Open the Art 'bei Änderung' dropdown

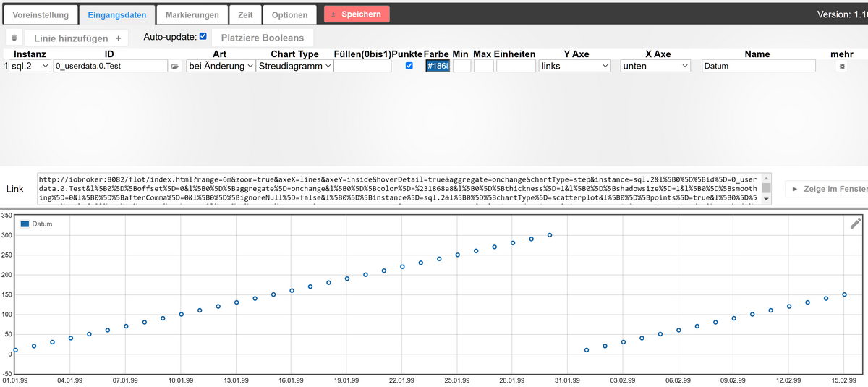click(x=221, y=66)
